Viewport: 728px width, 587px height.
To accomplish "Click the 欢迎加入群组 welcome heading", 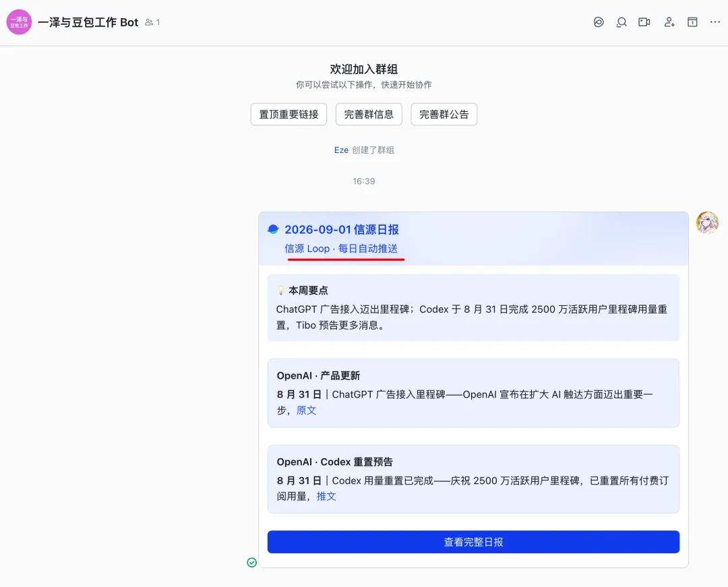I will tap(364, 69).
